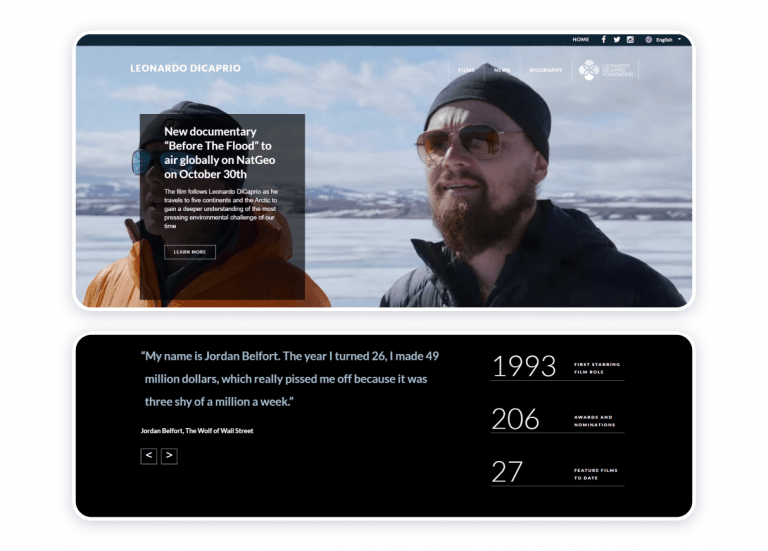
Task: Open the FILMS navigation item
Action: 466,70
